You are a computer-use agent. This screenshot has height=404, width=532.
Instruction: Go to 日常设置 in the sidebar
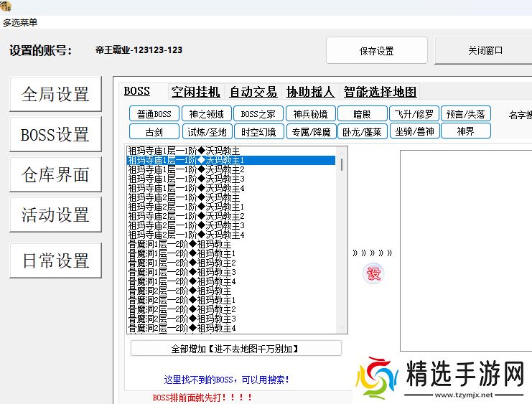click(x=55, y=260)
